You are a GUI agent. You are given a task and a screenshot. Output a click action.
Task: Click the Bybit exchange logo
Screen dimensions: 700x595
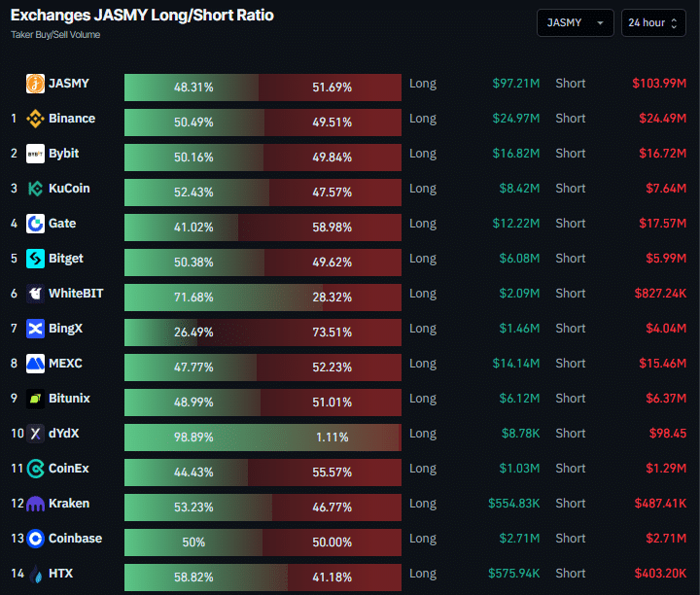(x=35, y=154)
